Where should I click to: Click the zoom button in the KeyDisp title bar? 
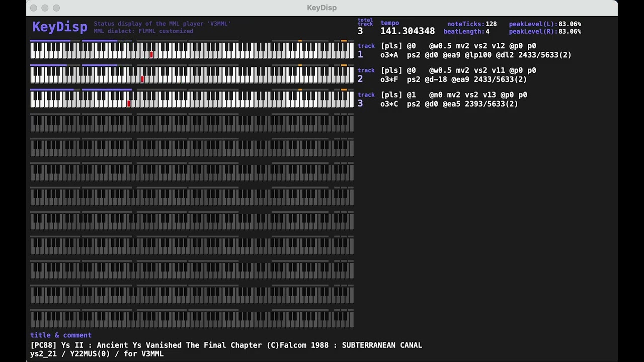[x=56, y=8]
